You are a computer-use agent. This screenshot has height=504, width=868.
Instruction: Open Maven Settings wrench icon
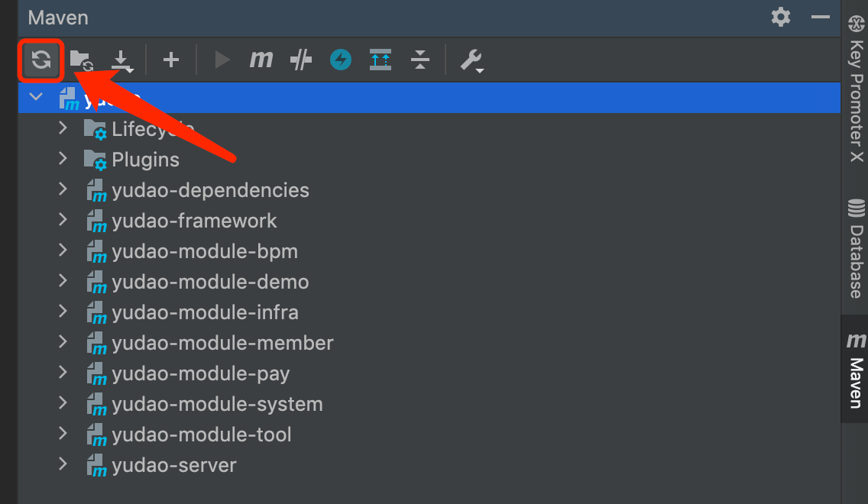pyautogui.click(x=471, y=60)
